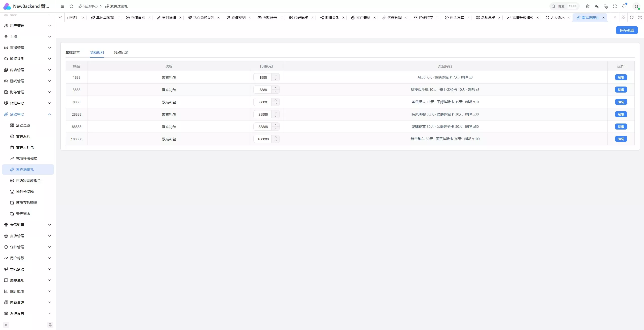
Task: Switch to the 领取记录 tab
Action: click(x=121, y=53)
